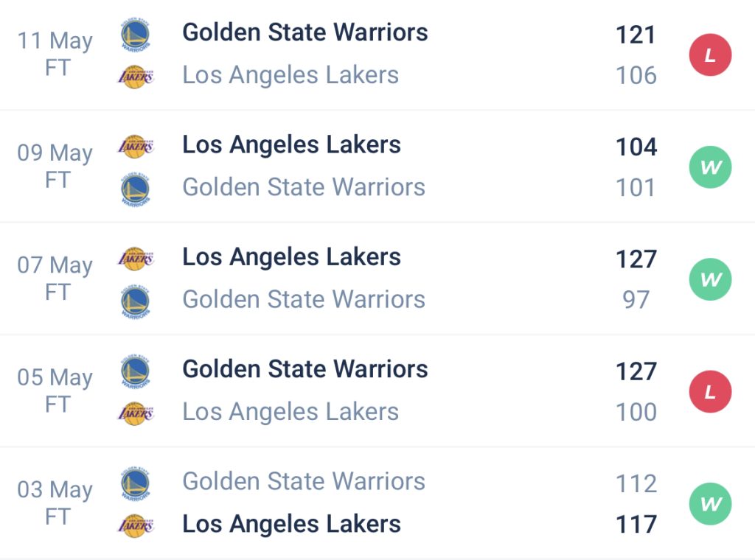Click green W badge for 07 May game

coord(710,279)
